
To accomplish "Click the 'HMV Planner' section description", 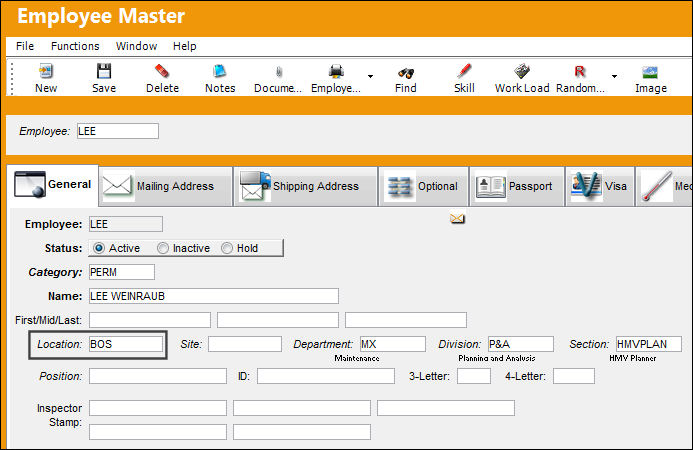I will point(632,358).
